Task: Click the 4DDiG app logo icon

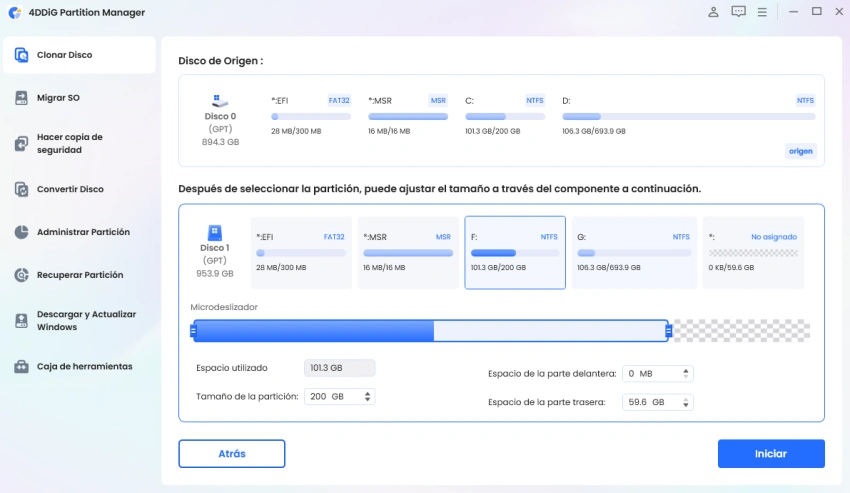Action: point(15,12)
